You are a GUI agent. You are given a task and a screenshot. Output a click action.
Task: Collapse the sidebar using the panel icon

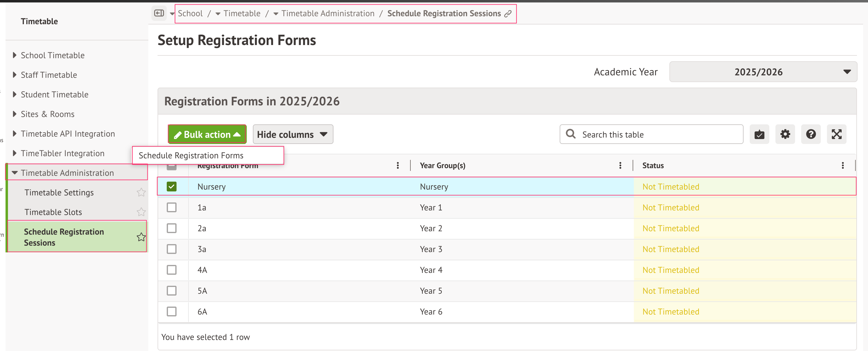point(159,13)
